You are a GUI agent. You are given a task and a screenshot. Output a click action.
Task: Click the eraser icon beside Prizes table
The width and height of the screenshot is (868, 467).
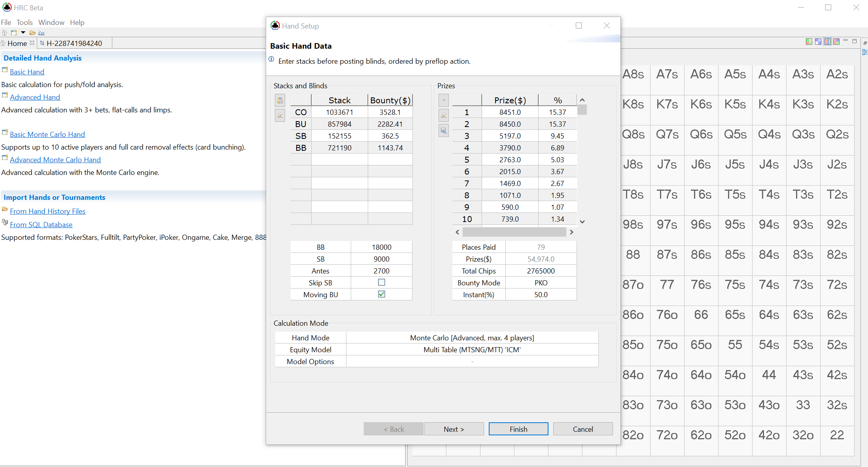[444, 115]
